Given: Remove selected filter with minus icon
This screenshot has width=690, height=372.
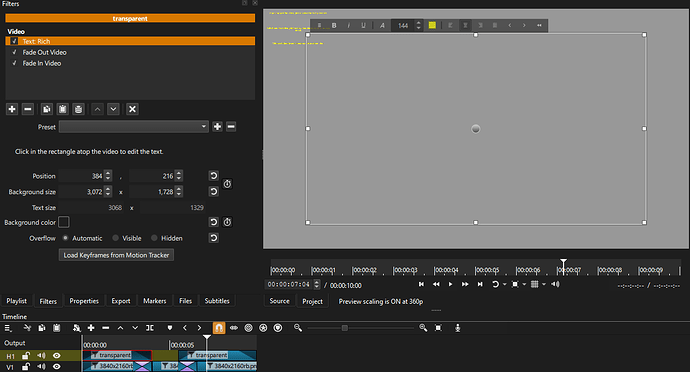Looking at the screenshot, I should (28, 109).
